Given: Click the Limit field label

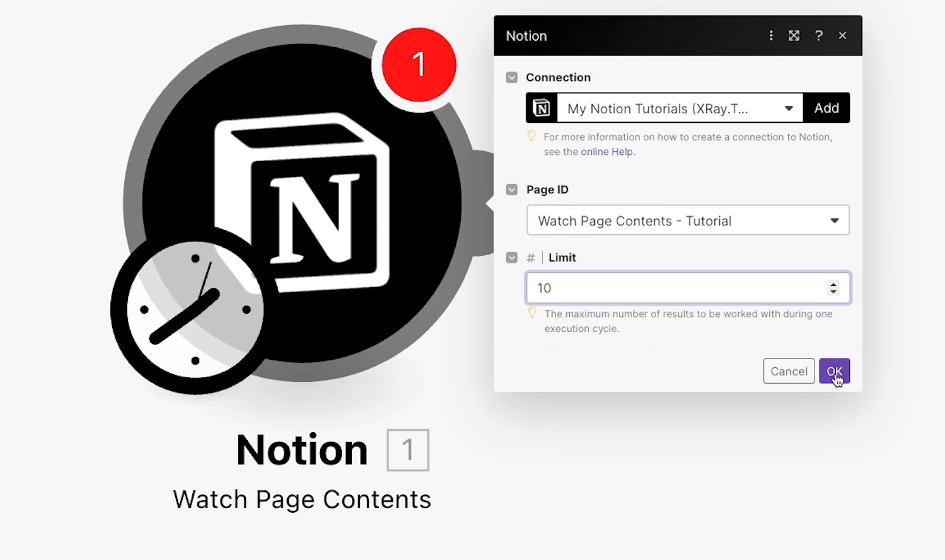Looking at the screenshot, I should (x=562, y=258).
